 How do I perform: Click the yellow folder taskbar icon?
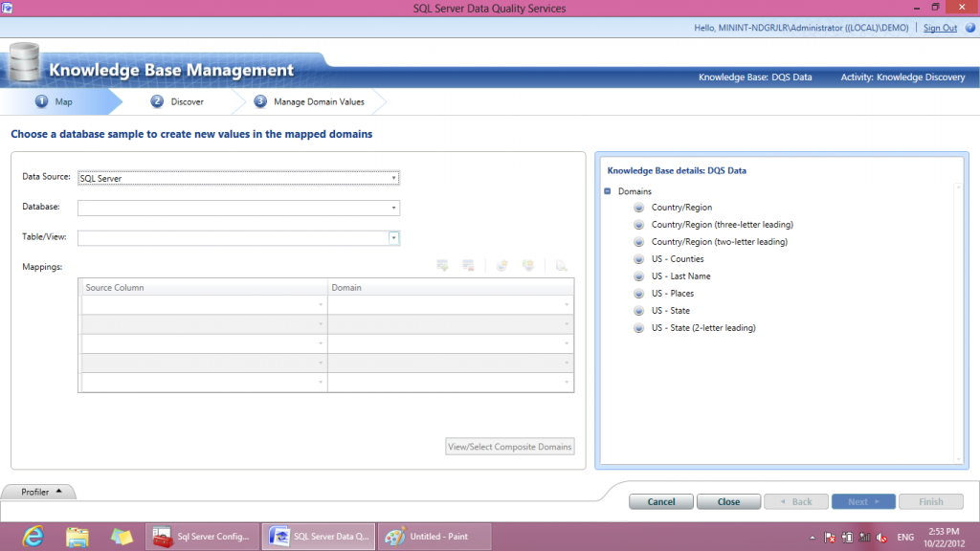122,537
